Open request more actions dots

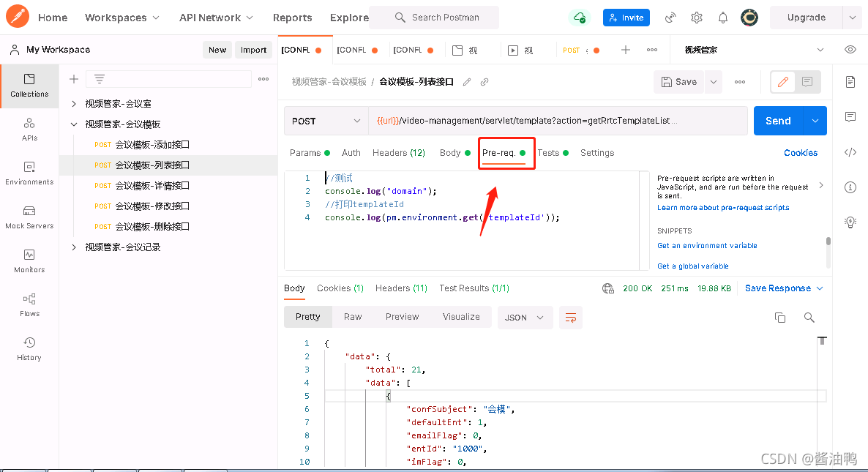[740, 82]
